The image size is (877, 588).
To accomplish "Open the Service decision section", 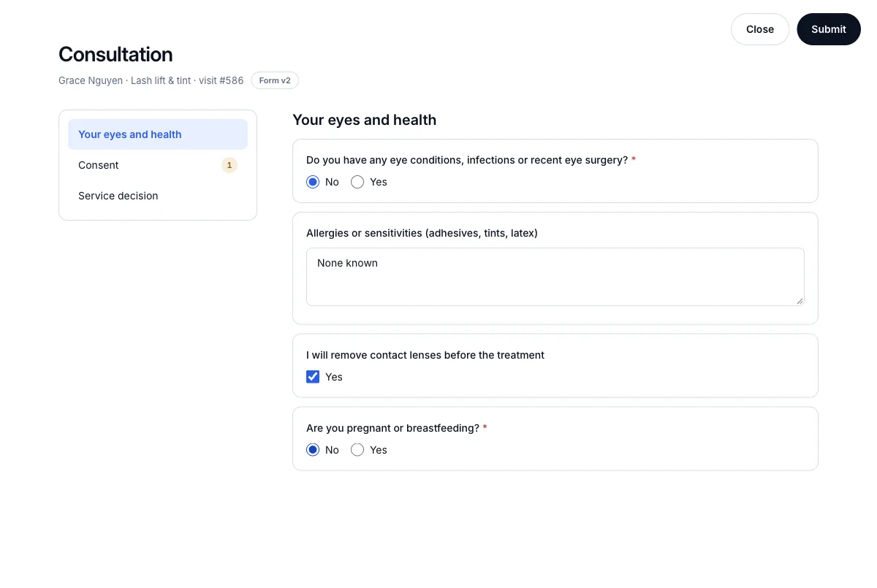I will [158, 196].
